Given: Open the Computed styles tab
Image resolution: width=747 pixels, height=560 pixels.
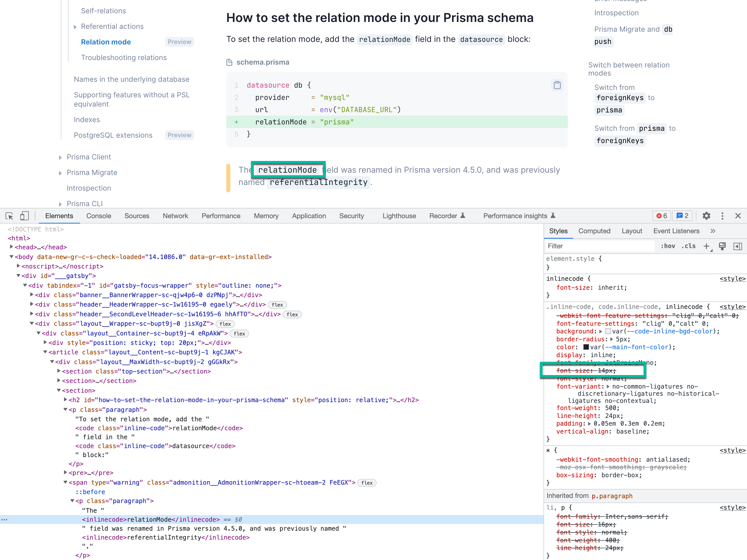Looking at the screenshot, I should (594, 231).
